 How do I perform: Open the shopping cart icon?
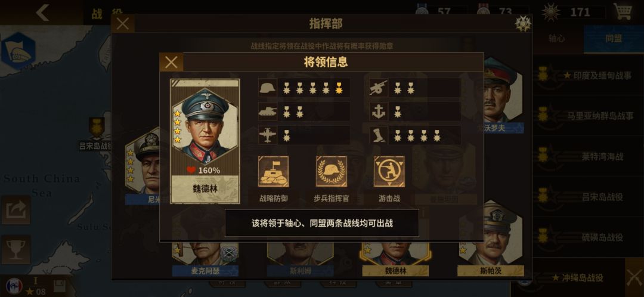pyautogui.click(x=623, y=11)
